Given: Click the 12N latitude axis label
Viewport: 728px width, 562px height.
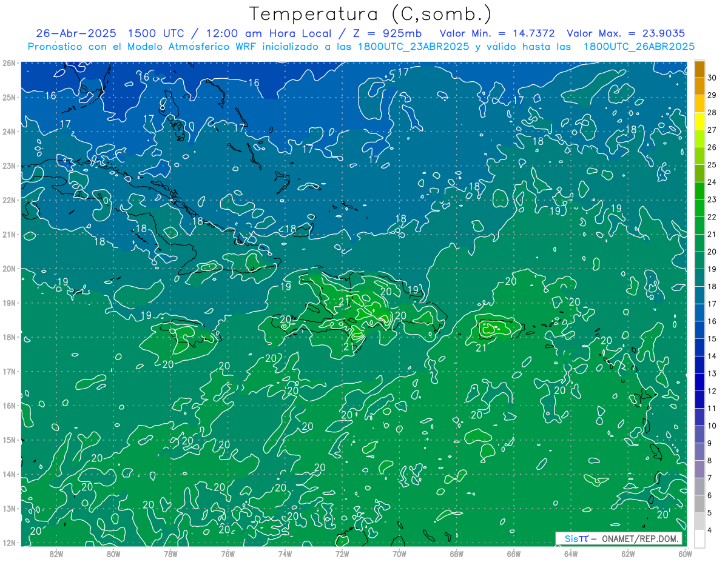Looking at the screenshot, I should click(8, 543).
